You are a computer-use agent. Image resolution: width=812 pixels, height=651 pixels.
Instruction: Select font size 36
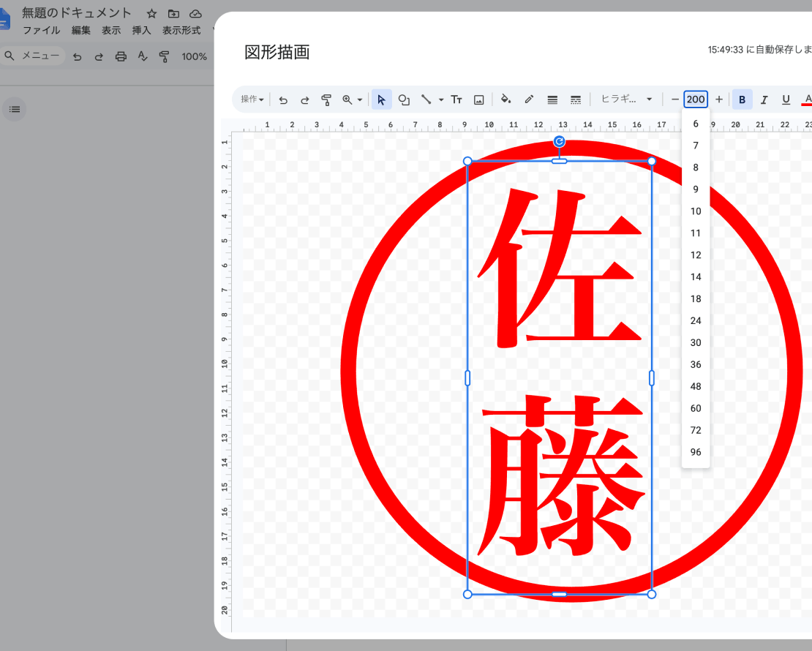pos(696,364)
